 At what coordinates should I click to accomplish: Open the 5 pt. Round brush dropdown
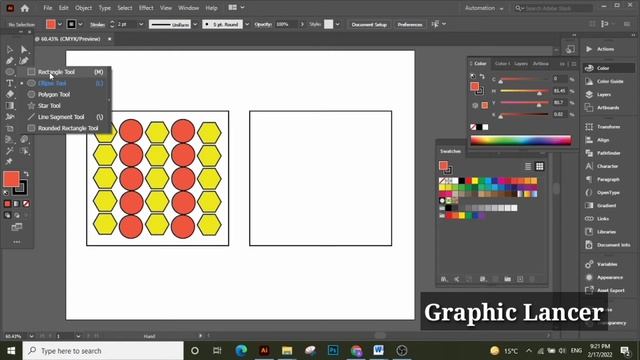[x=247, y=24]
